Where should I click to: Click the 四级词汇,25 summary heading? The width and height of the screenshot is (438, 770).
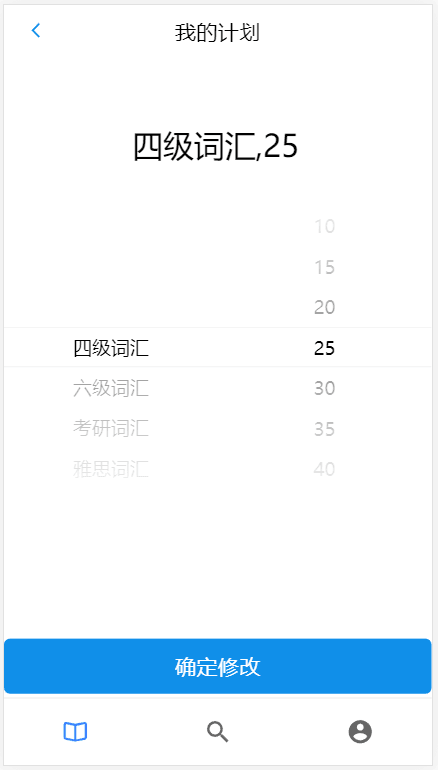(216, 146)
